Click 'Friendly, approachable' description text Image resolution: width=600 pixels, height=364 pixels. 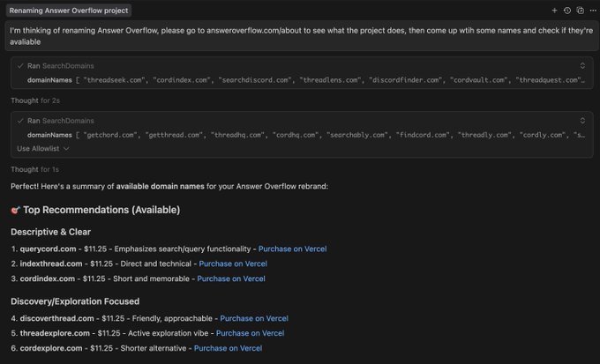tap(172, 318)
